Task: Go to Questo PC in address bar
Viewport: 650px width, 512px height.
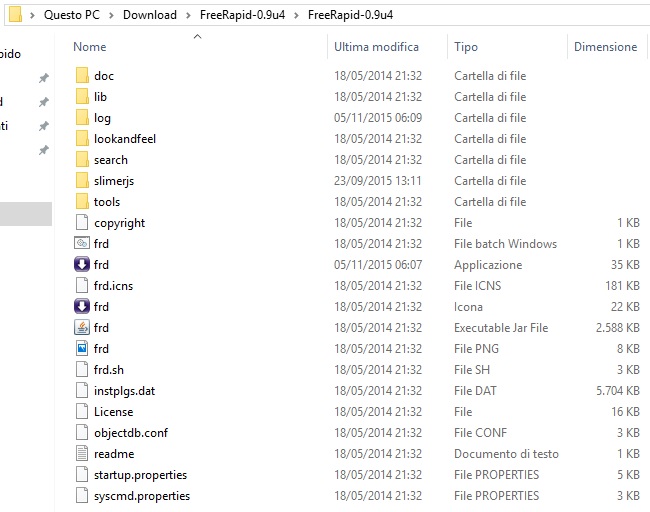Action: (73, 15)
